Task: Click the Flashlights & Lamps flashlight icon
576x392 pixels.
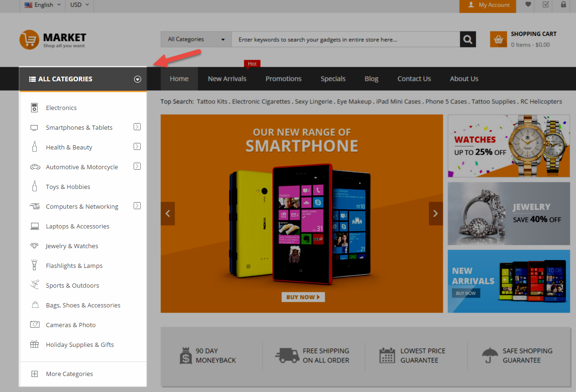Action: click(x=34, y=265)
